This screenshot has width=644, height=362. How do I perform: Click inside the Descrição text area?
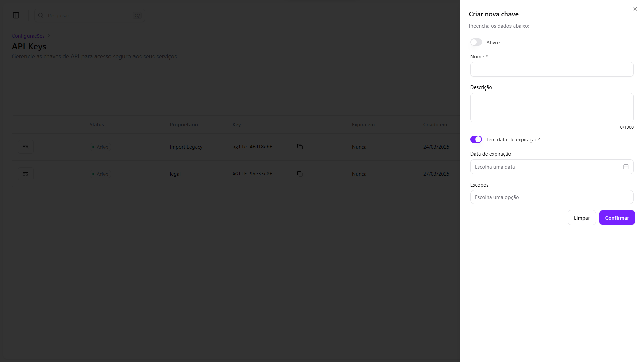click(551, 107)
